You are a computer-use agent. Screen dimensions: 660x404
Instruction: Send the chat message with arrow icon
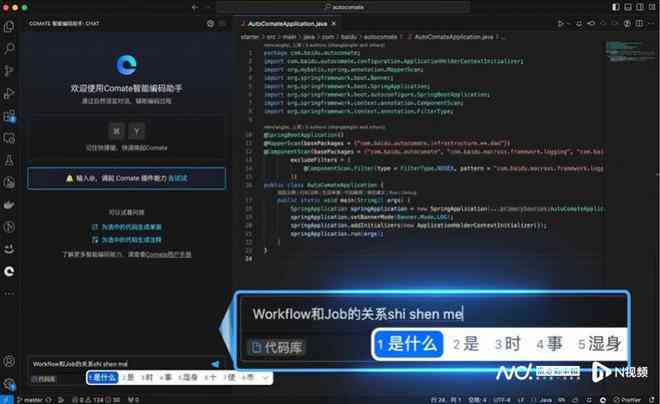pyautogui.click(x=216, y=364)
